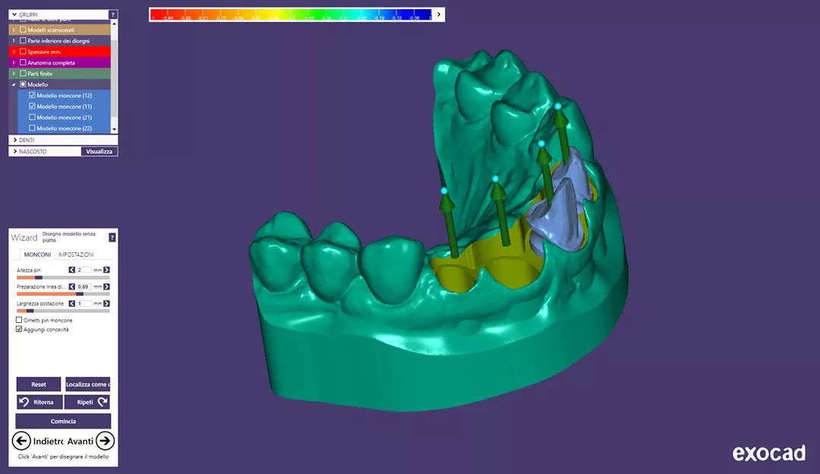Click the Reset button

(38, 384)
